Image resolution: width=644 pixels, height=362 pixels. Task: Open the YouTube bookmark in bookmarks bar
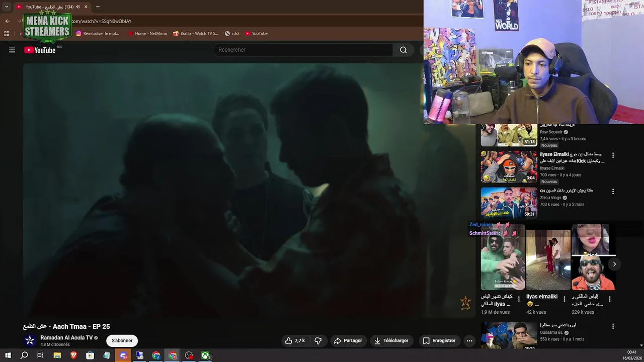click(256, 34)
